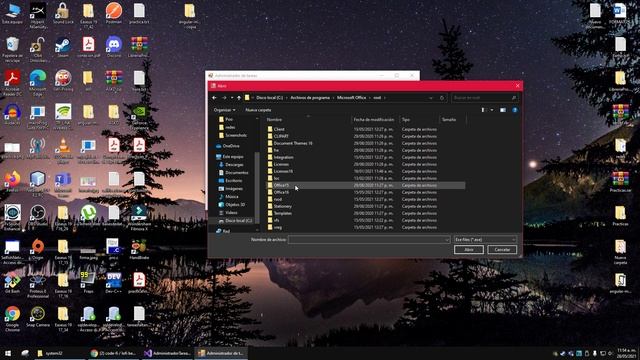The width and height of the screenshot is (640, 360).
Task: Open Música in navigation pane
Action: point(231,197)
